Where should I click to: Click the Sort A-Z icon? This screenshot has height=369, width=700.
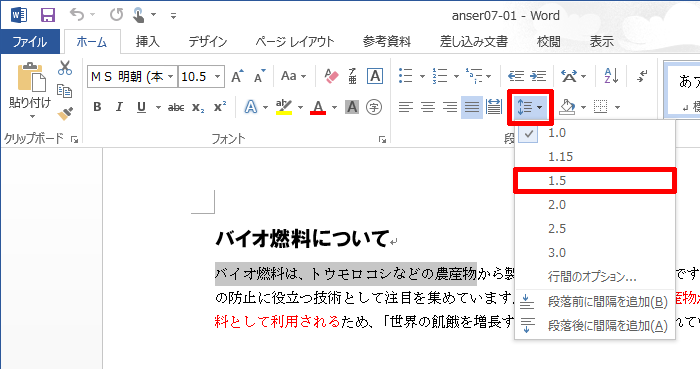tap(611, 76)
